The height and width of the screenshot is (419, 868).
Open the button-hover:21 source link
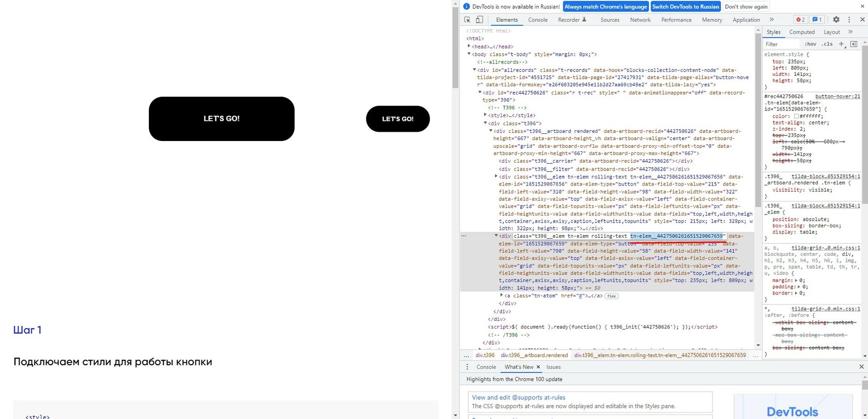coord(838,97)
